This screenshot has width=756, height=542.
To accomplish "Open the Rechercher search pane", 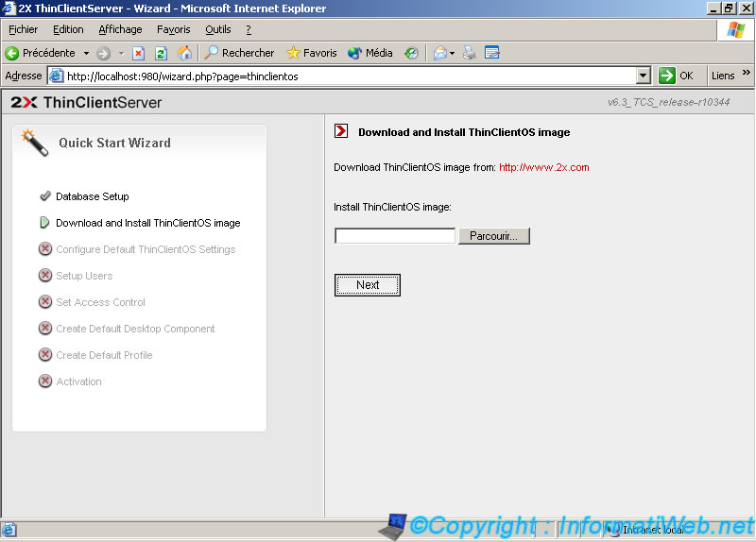I will 239,53.
